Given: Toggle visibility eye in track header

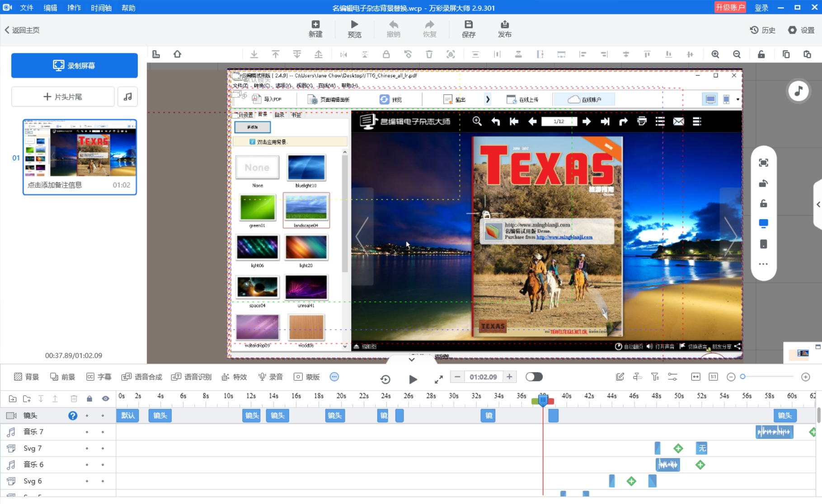Looking at the screenshot, I should tap(105, 399).
